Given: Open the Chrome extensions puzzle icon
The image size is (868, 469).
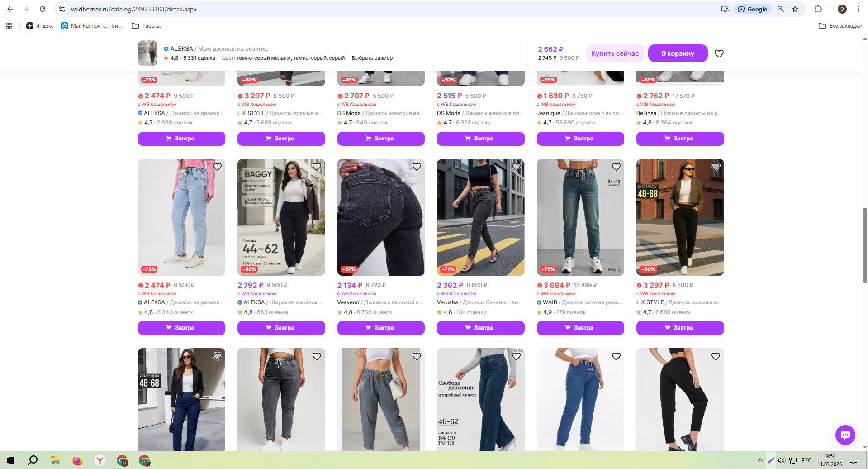Looking at the screenshot, I should pos(818,9).
